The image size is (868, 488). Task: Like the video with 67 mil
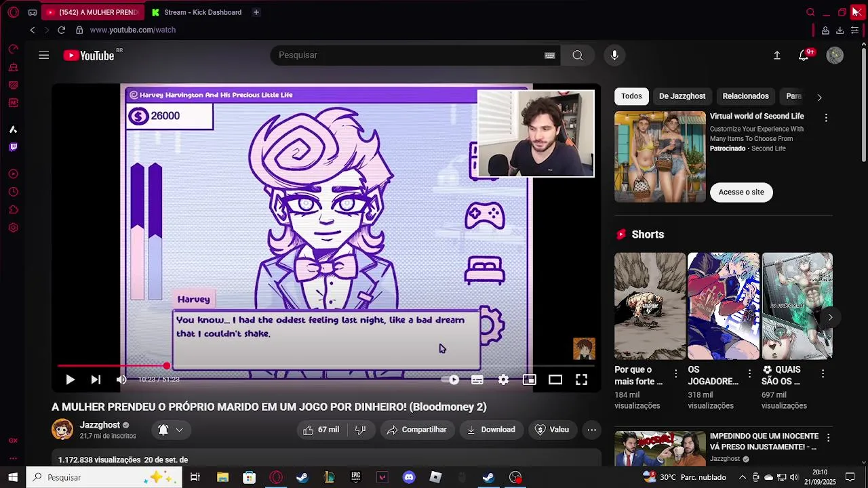(x=321, y=430)
